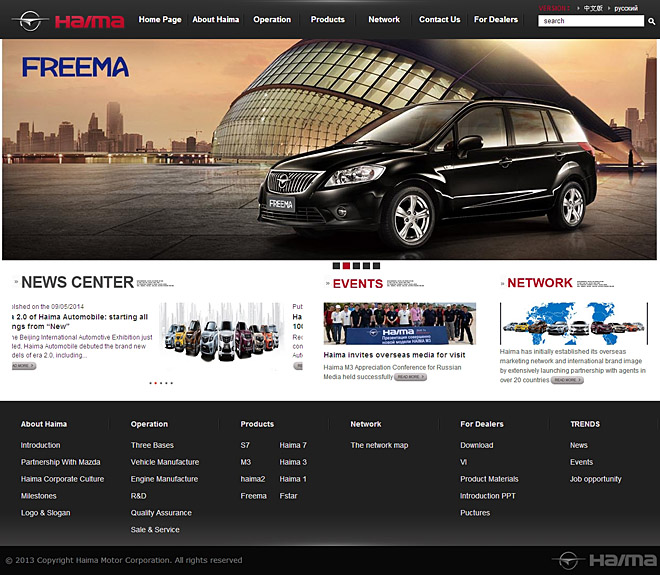Click Read More under the Network description

(x=567, y=380)
